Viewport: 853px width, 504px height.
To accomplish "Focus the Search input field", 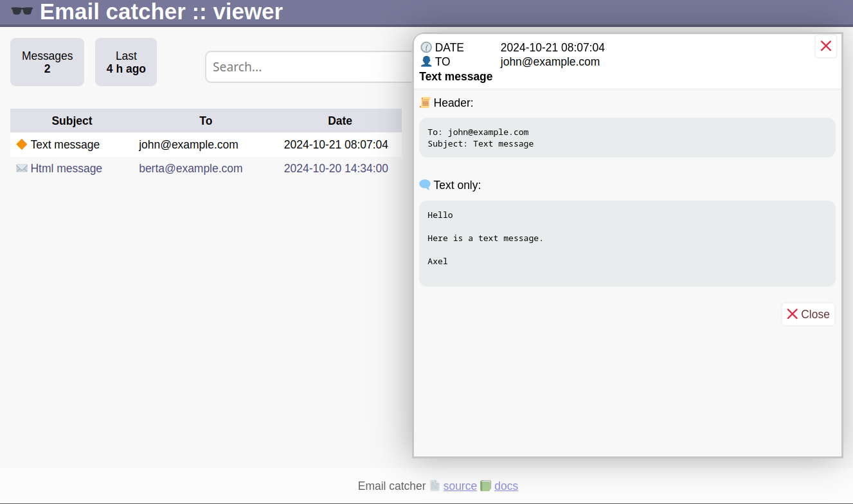I will (309, 67).
